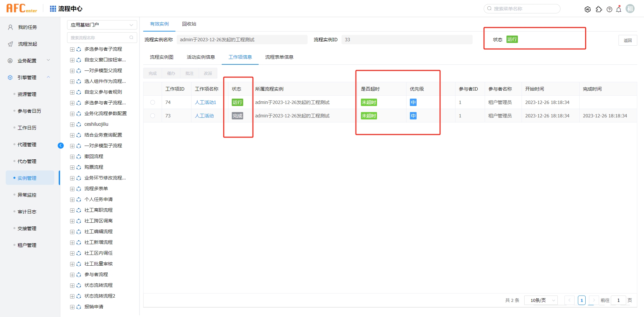Screen dimensions: 644x317
Task: Expand the 多选参与者子流程 tree node
Action: pos(72,49)
